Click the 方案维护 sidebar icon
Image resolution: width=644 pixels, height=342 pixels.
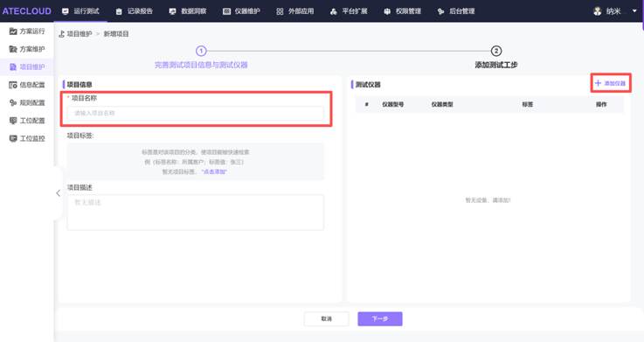coord(13,49)
